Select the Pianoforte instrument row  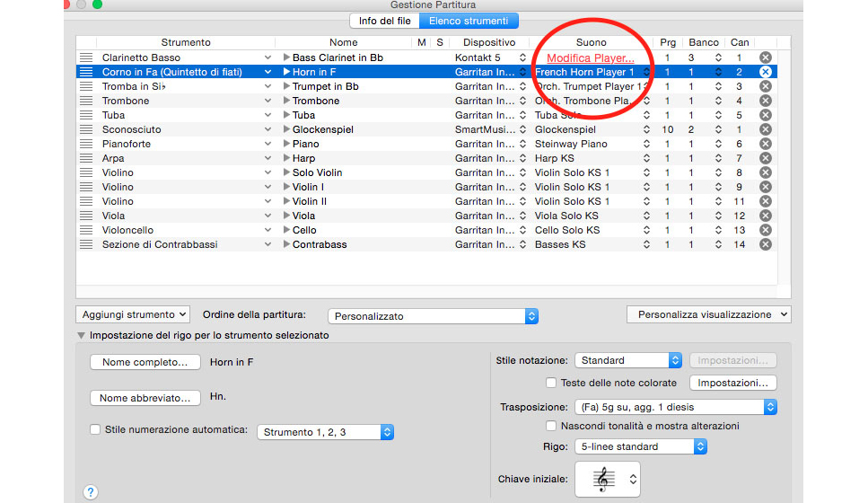coord(180,144)
